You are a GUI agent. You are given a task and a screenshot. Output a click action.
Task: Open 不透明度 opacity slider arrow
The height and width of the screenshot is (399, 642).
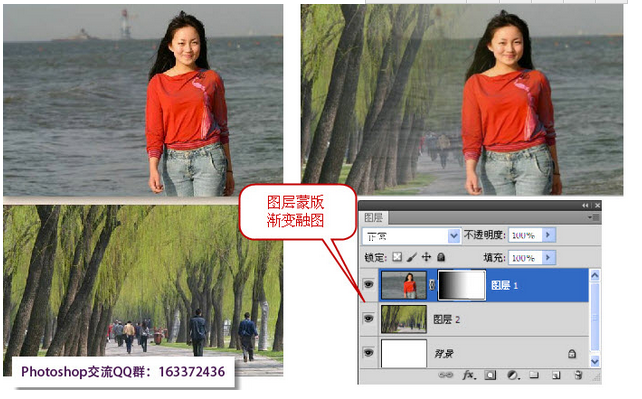pos(549,235)
